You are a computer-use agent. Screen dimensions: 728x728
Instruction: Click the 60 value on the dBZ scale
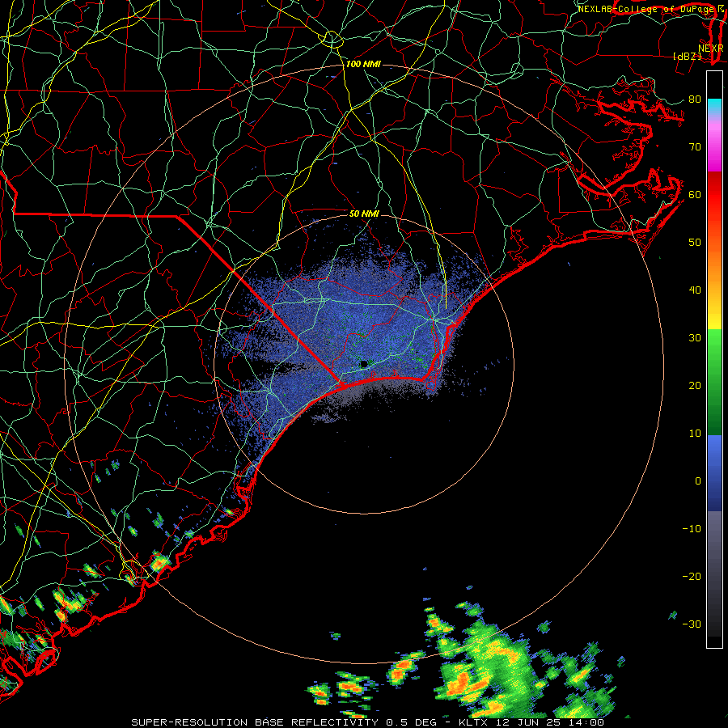[695, 194]
